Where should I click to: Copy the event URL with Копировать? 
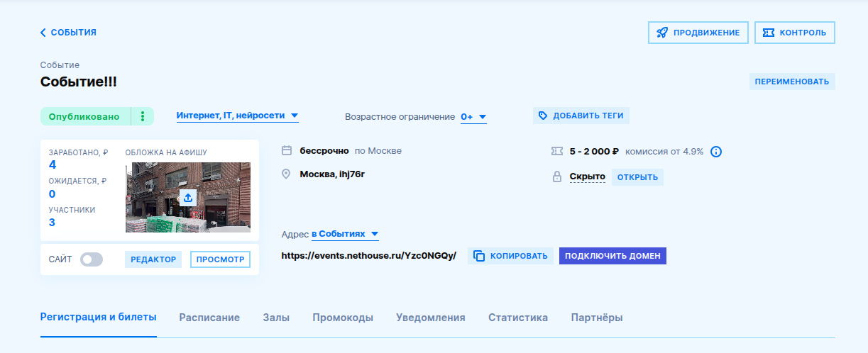[x=510, y=256]
